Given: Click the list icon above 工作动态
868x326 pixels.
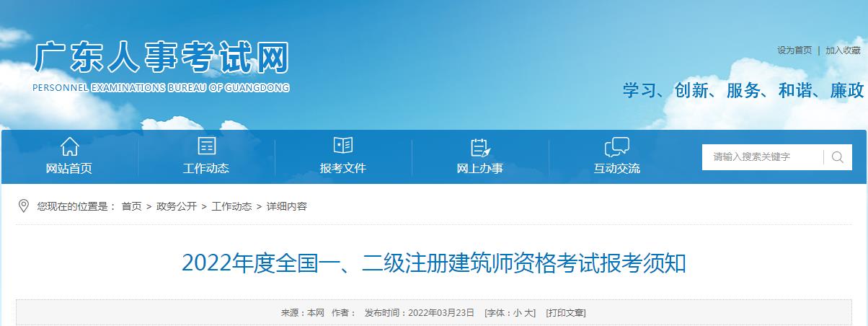Looking at the screenshot, I should click(206, 146).
